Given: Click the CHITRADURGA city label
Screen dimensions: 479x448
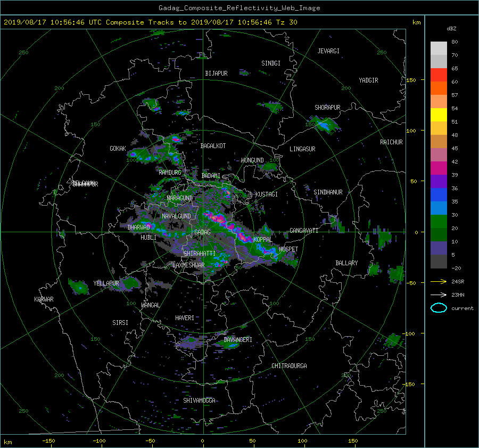Looking at the screenshot, I should [289, 366].
